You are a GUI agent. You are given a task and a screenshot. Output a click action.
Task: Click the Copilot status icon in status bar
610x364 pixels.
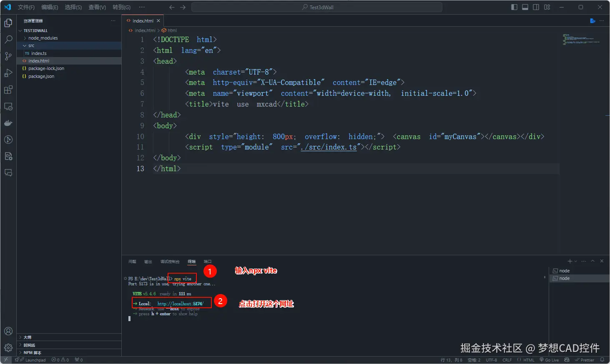pyautogui.click(x=567, y=360)
